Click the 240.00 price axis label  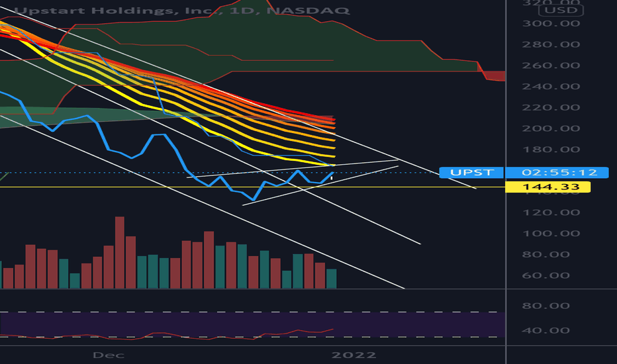pos(551,87)
